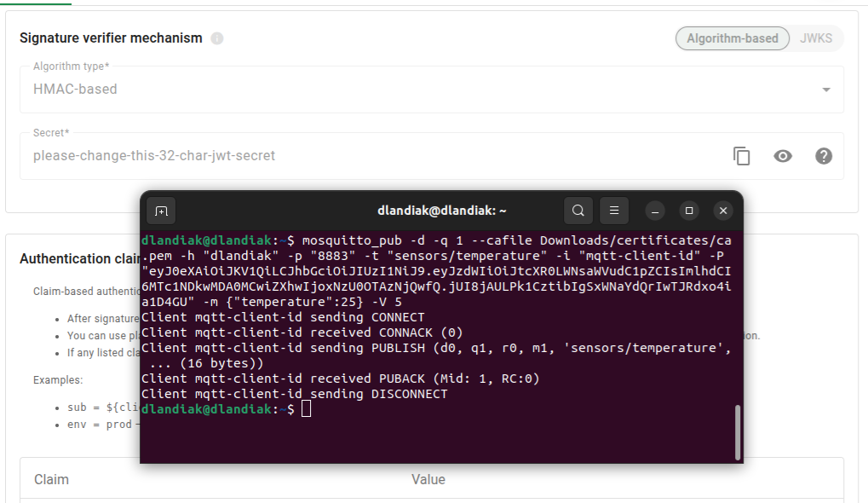
Task: Open the help icon for the Secret field
Action: click(x=824, y=156)
